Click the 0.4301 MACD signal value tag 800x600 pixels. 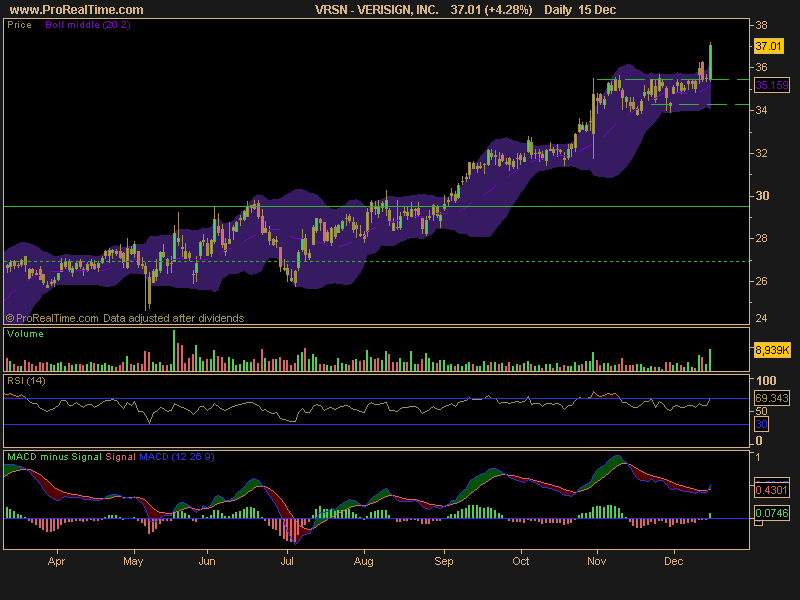click(772, 490)
